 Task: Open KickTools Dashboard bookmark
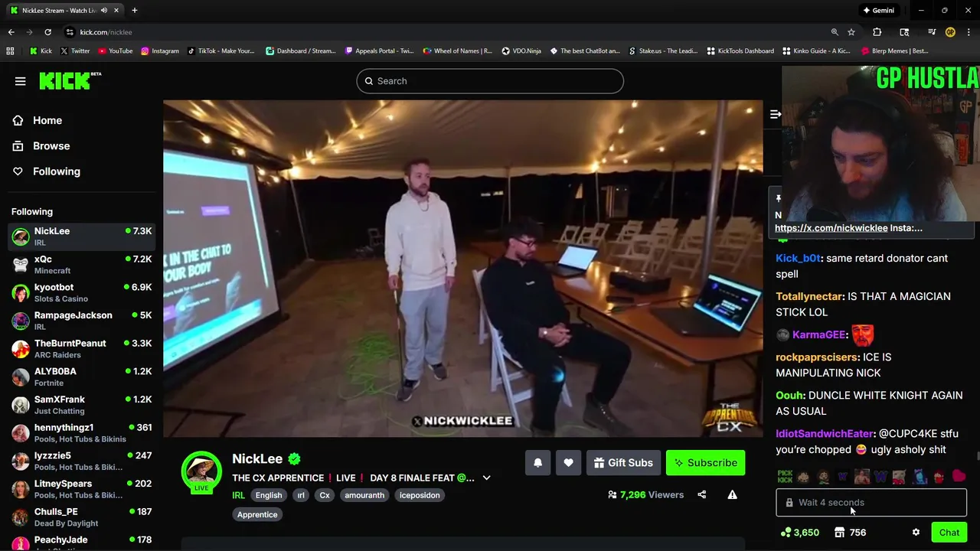coord(740,51)
